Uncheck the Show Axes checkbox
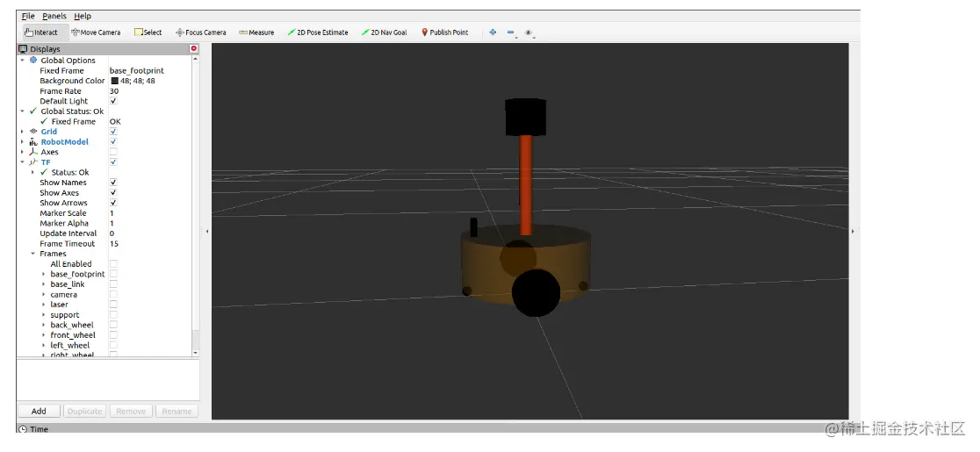The width and height of the screenshot is (980, 452). [113, 192]
